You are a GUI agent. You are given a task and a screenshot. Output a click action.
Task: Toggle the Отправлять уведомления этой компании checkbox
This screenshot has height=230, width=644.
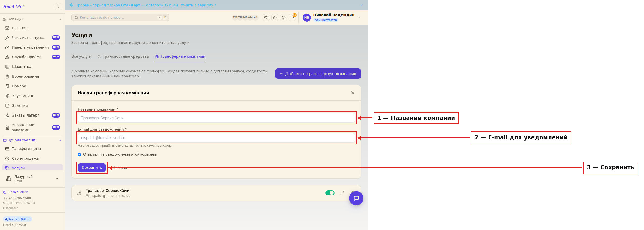point(79,154)
